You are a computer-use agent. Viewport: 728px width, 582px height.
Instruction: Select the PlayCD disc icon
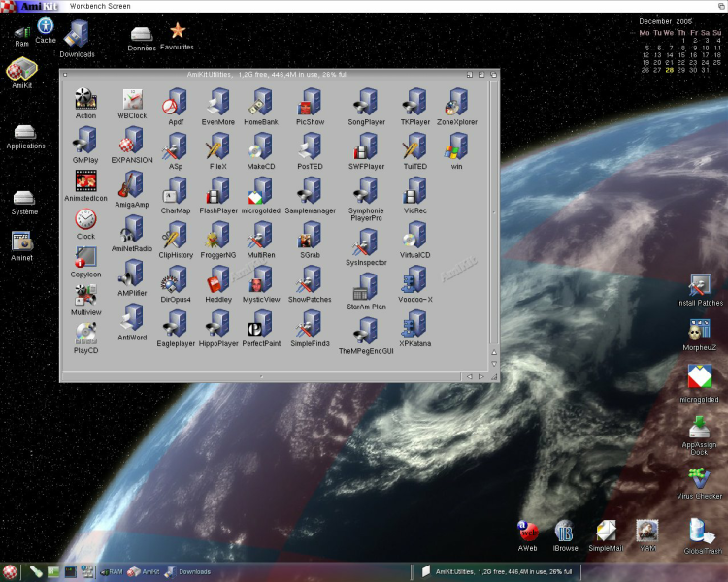tap(85, 334)
